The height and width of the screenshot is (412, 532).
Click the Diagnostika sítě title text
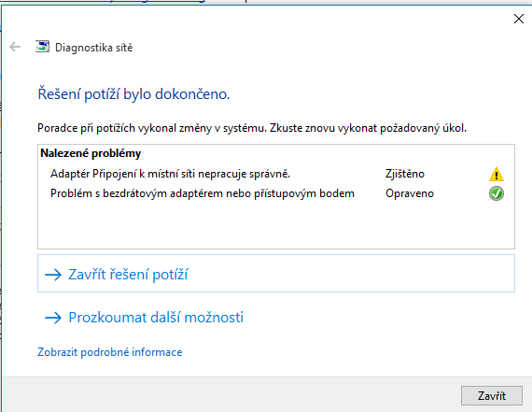[93, 48]
